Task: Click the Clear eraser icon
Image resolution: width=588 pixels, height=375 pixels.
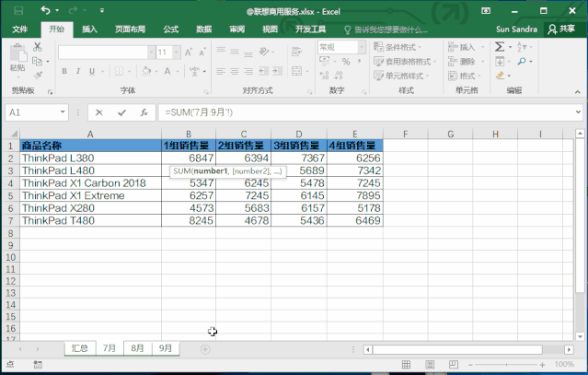Action: [500, 76]
